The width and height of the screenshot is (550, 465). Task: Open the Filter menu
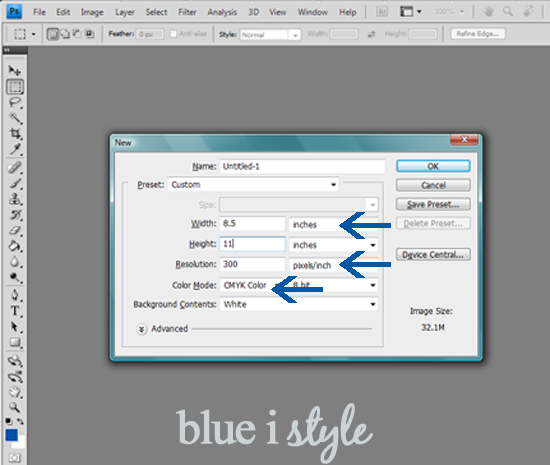point(187,12)
